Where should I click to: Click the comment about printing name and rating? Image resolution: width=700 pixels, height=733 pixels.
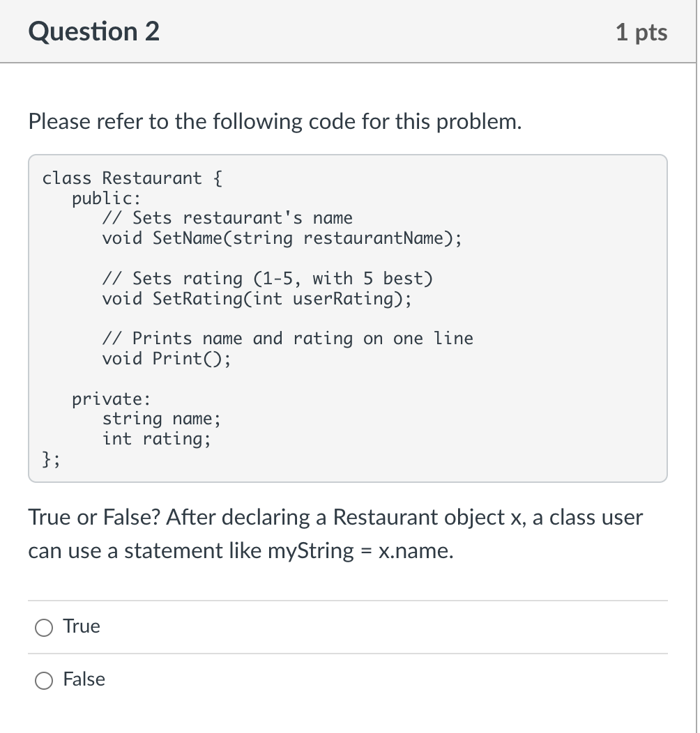288,338
